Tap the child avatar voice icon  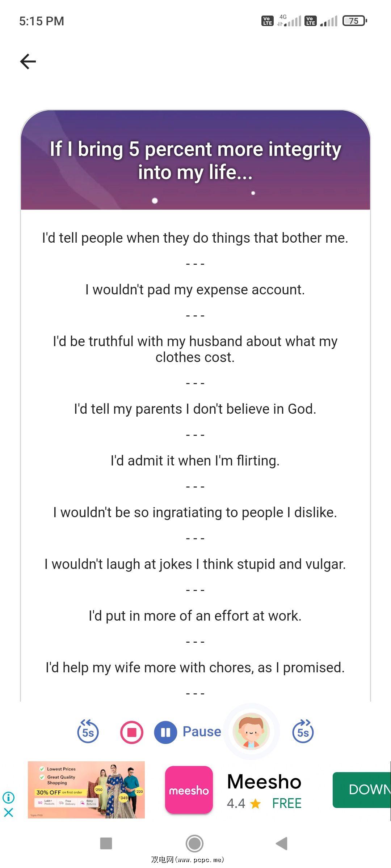[251, 731]
